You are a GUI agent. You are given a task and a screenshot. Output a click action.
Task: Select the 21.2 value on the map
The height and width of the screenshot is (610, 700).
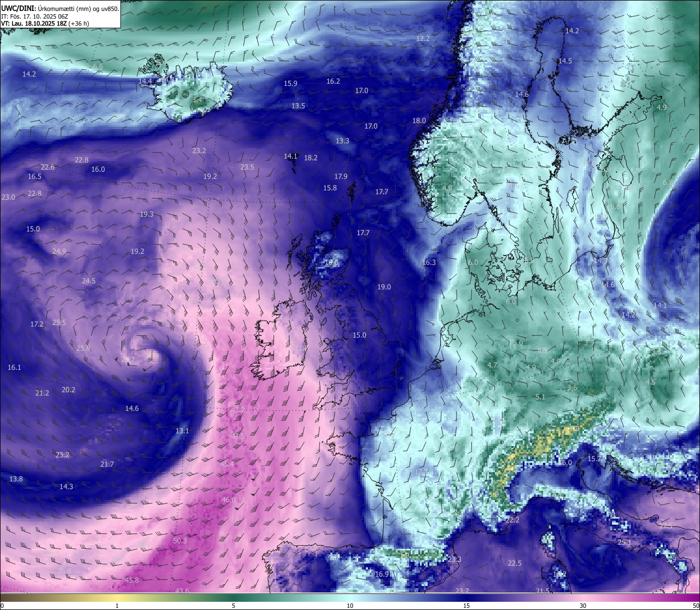(42, 393)
